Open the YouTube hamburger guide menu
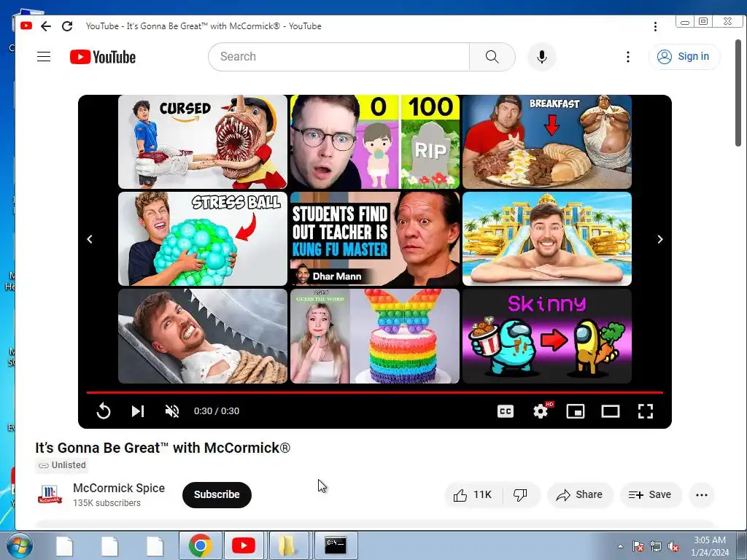747x560 pixels. [x=44, y=57]
